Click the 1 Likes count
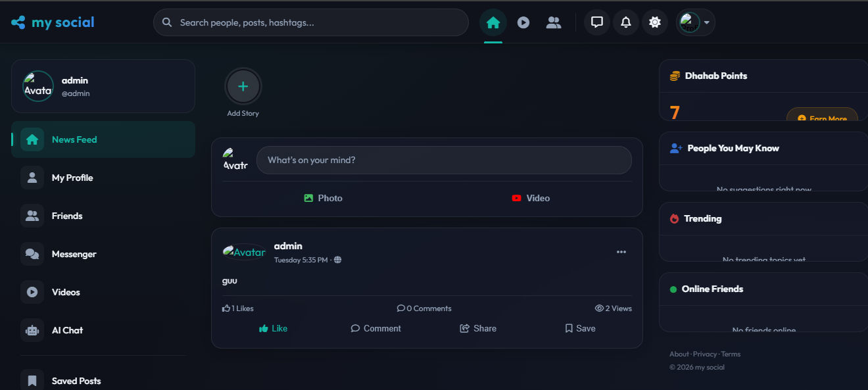868x390 pixels. coord(238,308)
